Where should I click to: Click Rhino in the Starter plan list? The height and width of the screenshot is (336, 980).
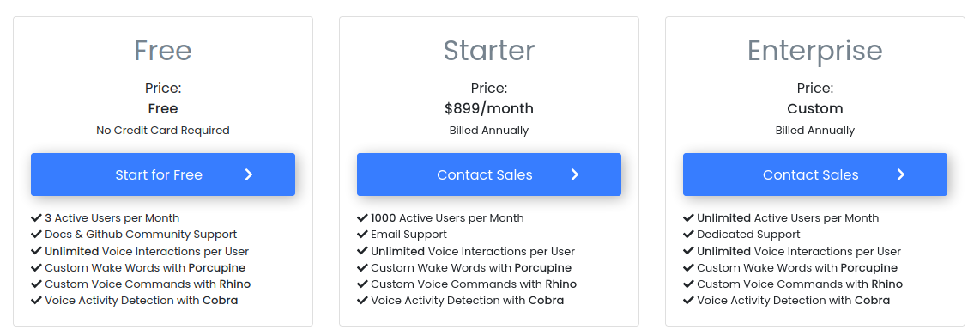pos(560,284)
